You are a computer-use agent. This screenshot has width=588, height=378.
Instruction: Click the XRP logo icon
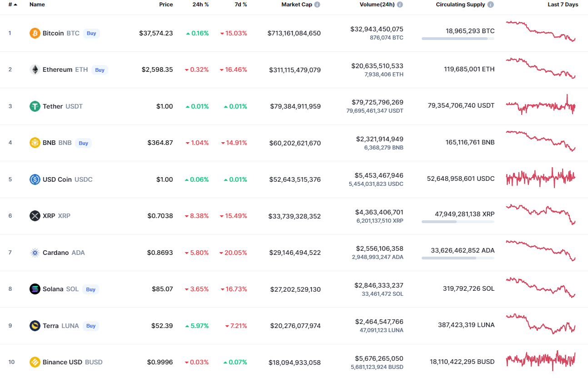click(x=35, y=216)
